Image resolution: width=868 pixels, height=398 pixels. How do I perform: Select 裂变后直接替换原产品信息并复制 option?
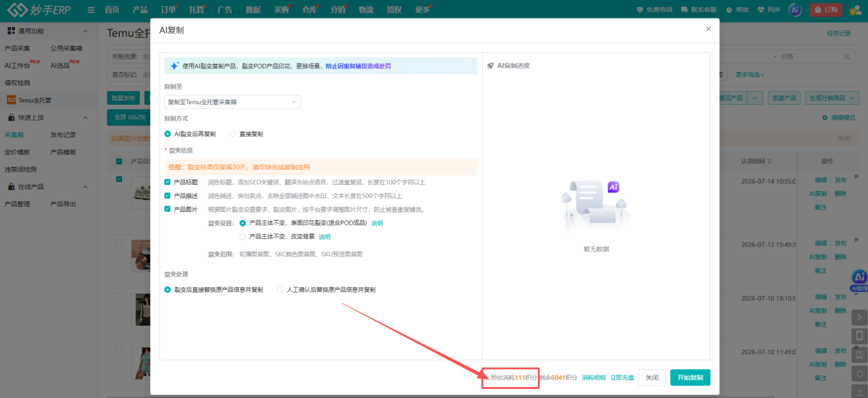point(168,290)
